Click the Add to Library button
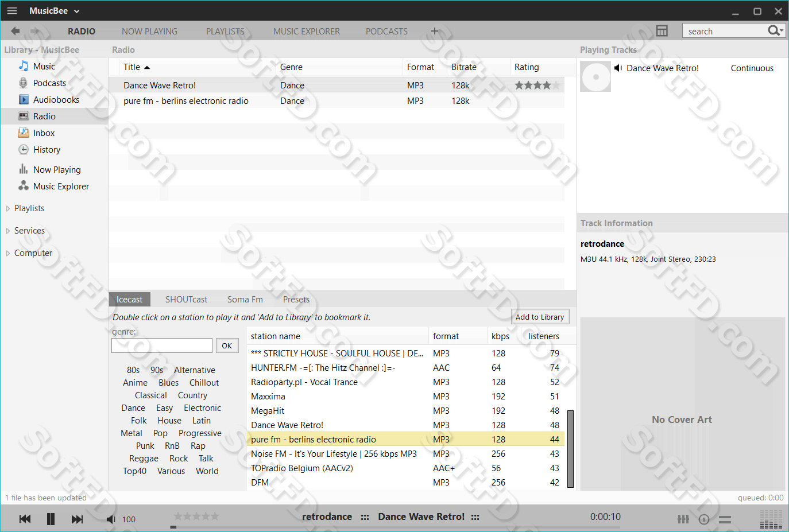Viewport: 789px width, 532px height. click(540, 317)
